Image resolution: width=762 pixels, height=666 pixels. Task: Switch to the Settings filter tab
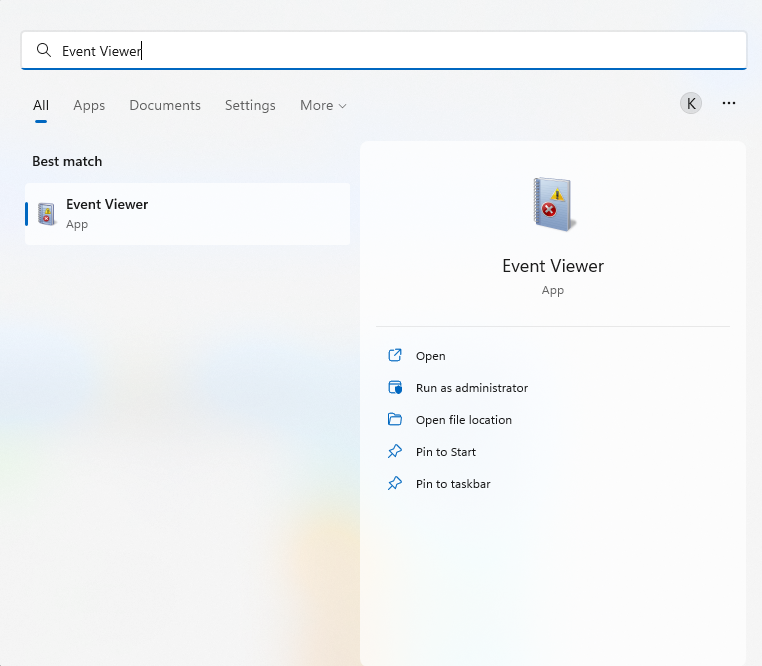point(250,105)
